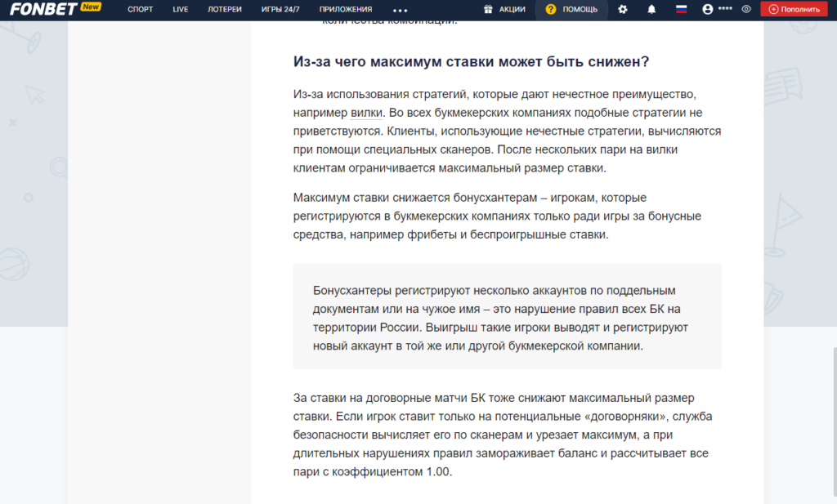
Task: Open the ПРИЛОЖЕНИЯ menu
Action: click(x=346, y=10)
